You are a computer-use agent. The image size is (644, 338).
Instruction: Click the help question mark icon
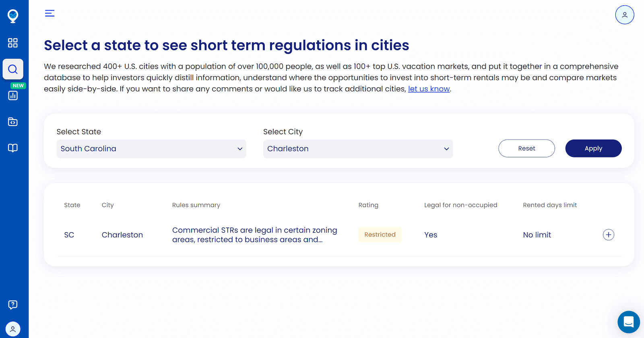point(13,305)
